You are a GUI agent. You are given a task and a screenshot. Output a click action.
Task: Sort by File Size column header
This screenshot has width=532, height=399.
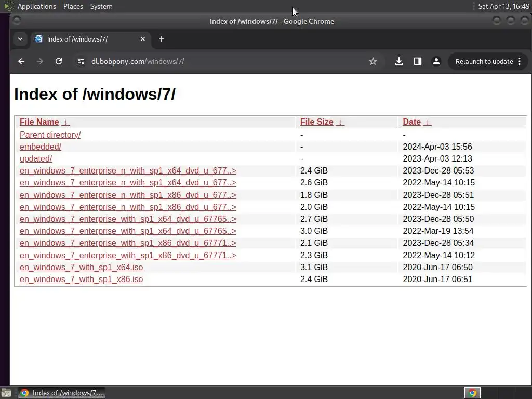click(x=316, y=122)
